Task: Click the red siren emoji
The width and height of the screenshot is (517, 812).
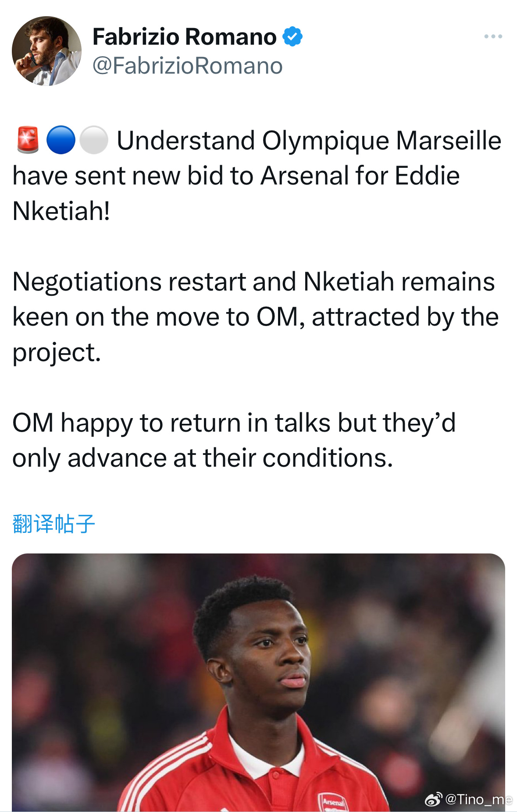Action: tap(28, 140)
